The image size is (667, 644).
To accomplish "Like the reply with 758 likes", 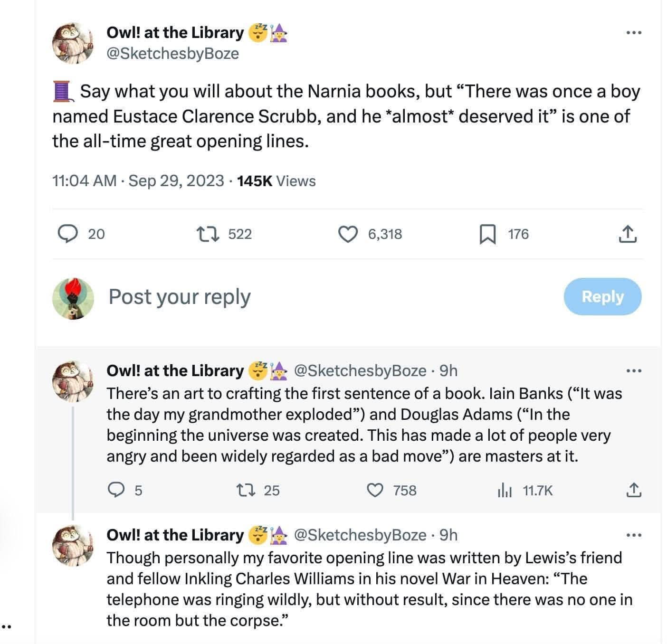I will [x=376, y=490].
